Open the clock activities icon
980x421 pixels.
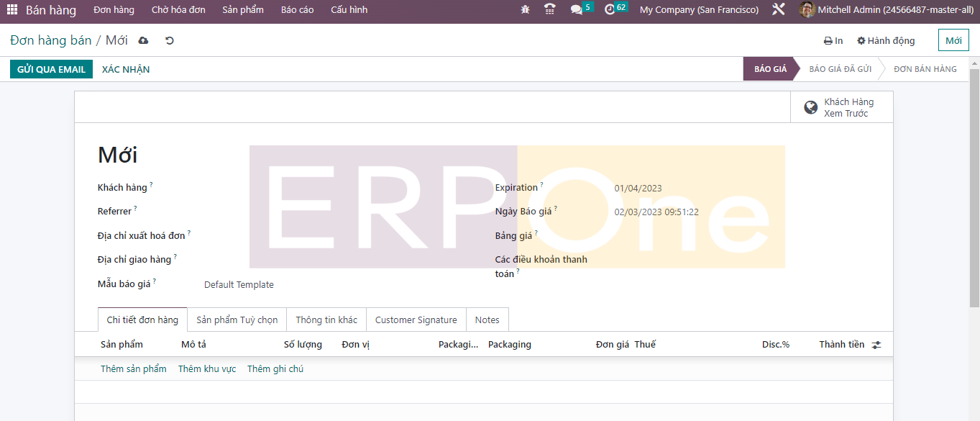[x=610, y=10]
